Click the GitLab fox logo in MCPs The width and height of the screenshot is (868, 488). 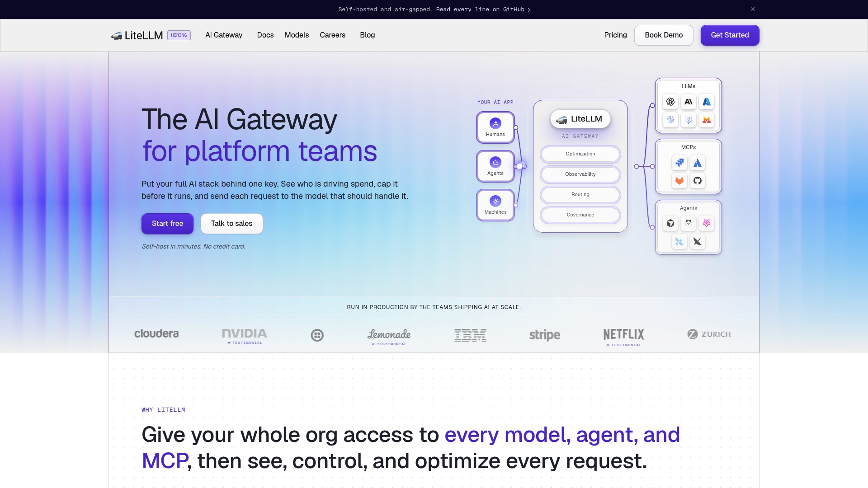coord(679,181)
